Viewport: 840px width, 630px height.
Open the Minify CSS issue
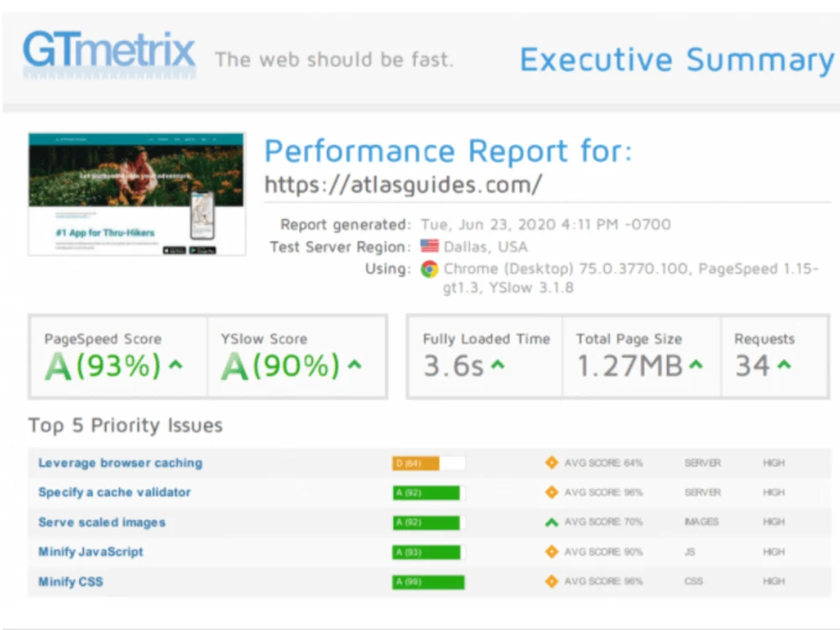coord(71,582)
